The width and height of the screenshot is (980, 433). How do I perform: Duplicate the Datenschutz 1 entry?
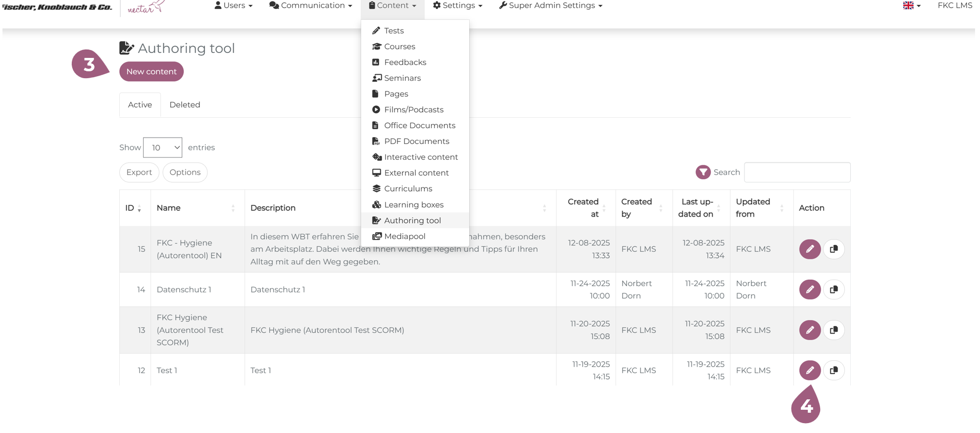833,289
